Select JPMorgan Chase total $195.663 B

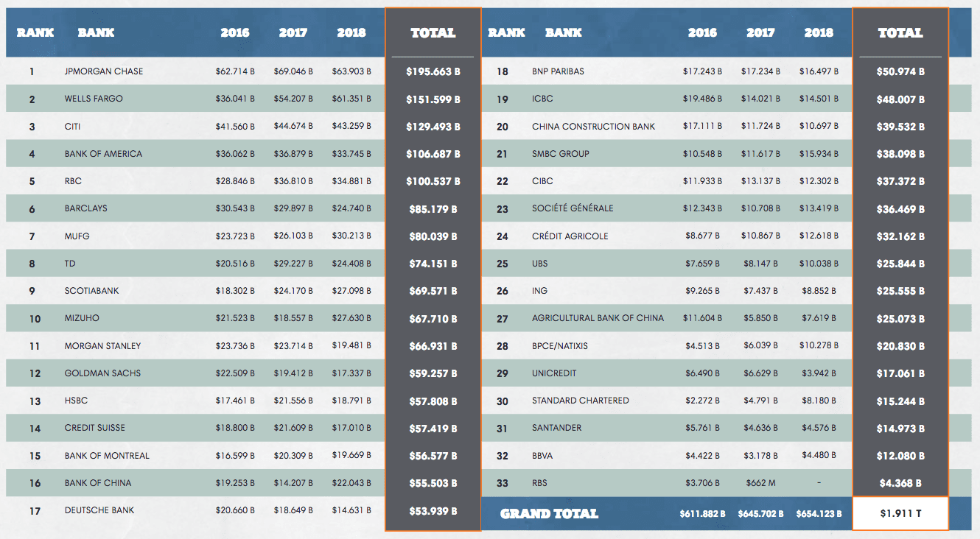(x=433, y=71)
